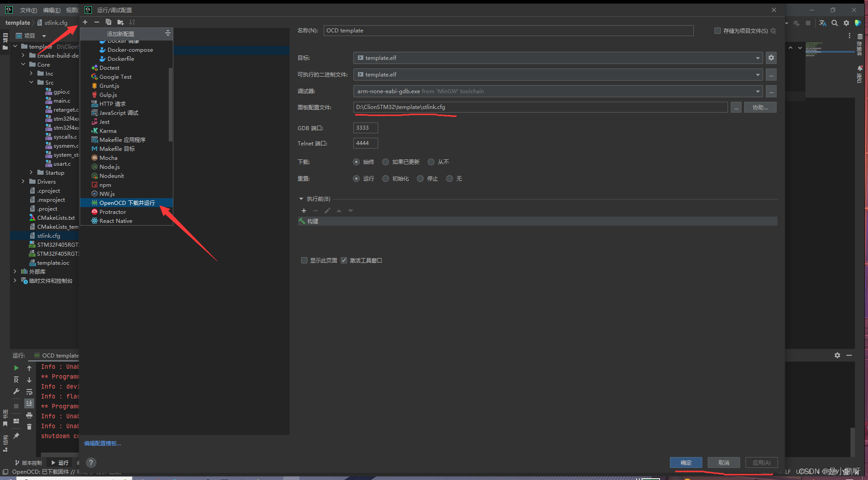868x480 pixels.
Task: Click Edit configuration templates (编辑配置模板) link
Action: tap(103, 444)
